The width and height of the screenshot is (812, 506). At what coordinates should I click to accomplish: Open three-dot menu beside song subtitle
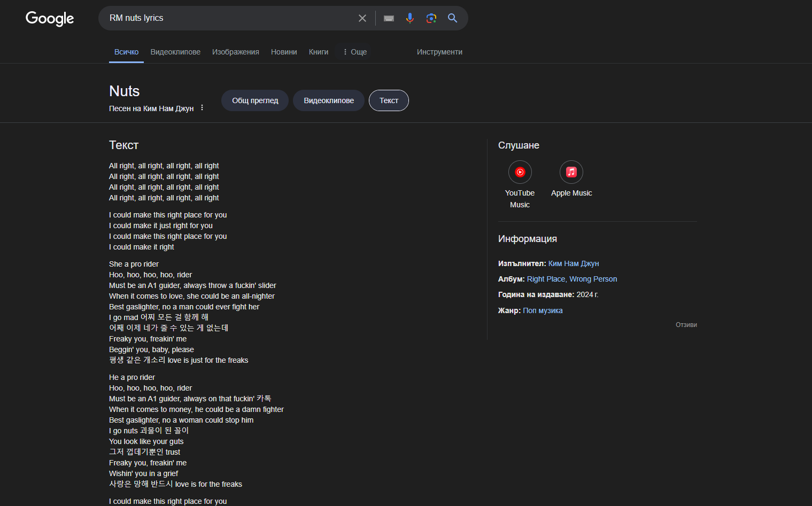(202, 108)
